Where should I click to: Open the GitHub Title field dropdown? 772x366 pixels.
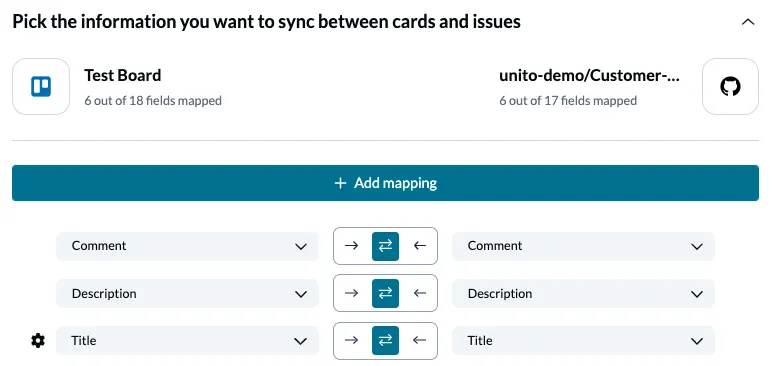coord(583,340)
